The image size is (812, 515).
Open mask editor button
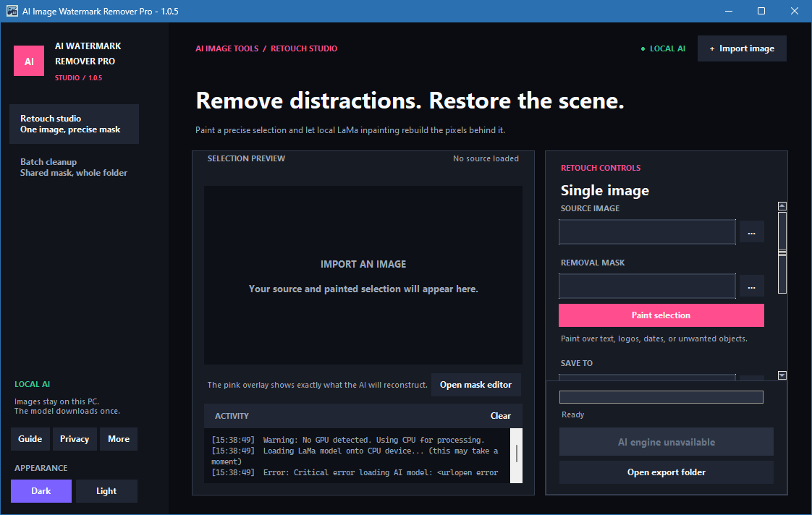[475, 385]
